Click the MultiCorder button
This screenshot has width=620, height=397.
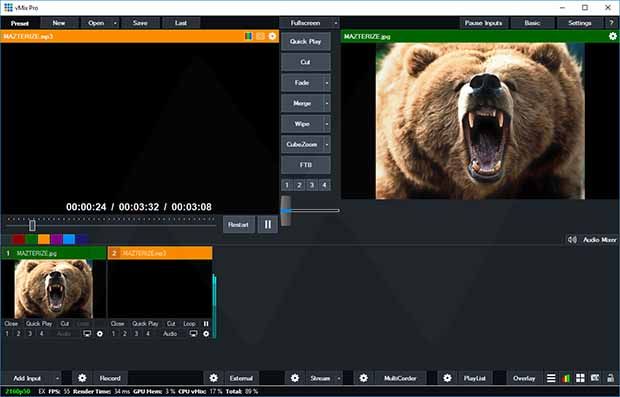coord(400,378)
